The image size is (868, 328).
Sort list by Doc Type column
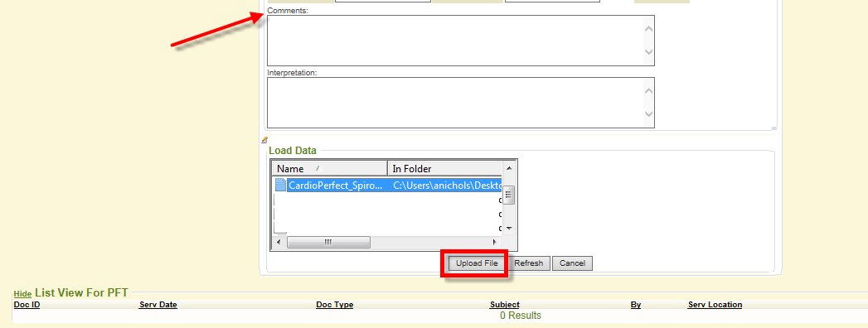click(x=334, y=305)
